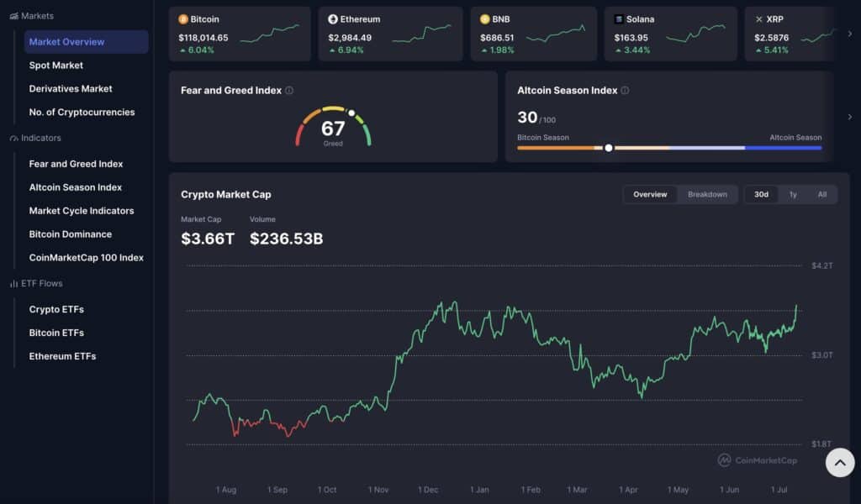This screenshot has height=504, width=861.
Task: Select Fear and Greed Index sidebar item
Action: [76, 164]
